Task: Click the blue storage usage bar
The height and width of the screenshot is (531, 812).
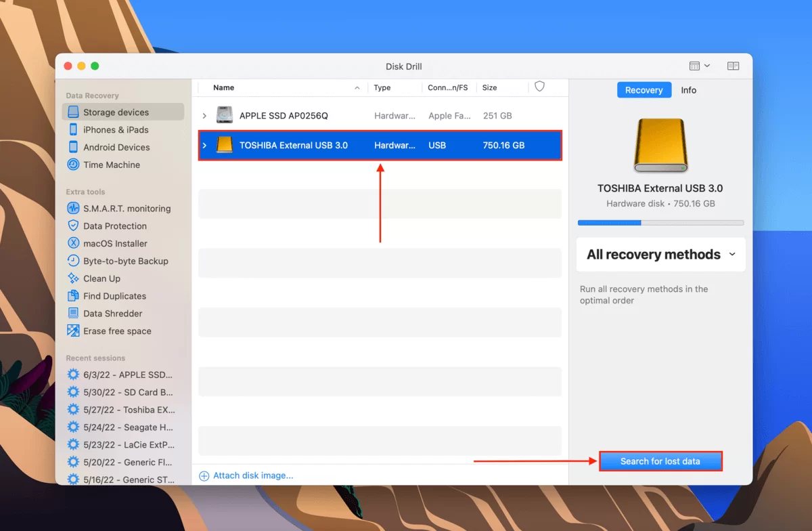Action: click(608, 222)
